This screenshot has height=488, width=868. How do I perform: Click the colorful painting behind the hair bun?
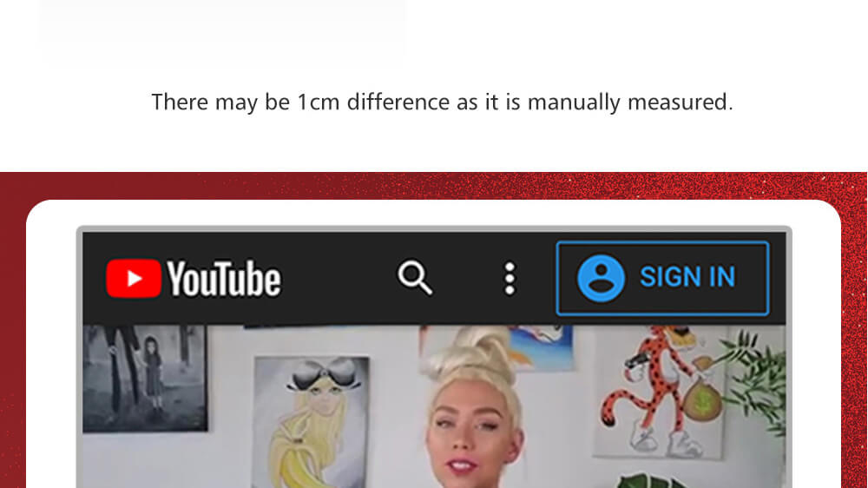click(x=542, y=346)
